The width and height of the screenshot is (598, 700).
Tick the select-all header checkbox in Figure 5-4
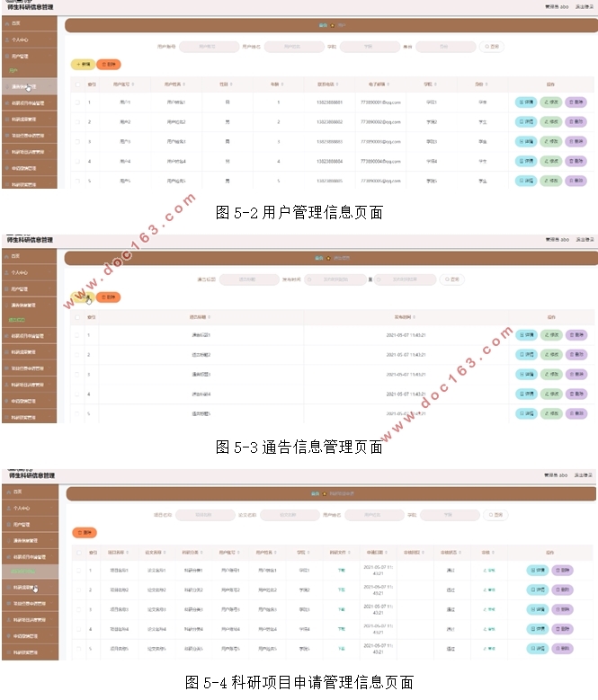pos(79,553)
